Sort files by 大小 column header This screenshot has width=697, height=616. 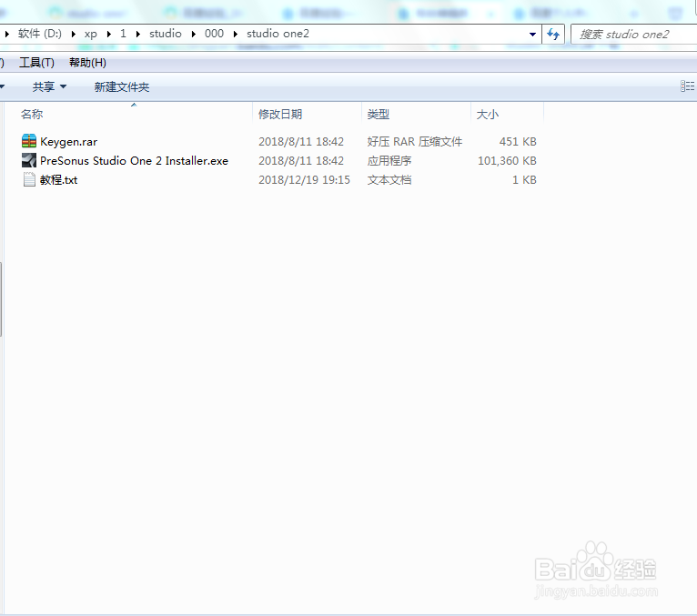[487, 115]
